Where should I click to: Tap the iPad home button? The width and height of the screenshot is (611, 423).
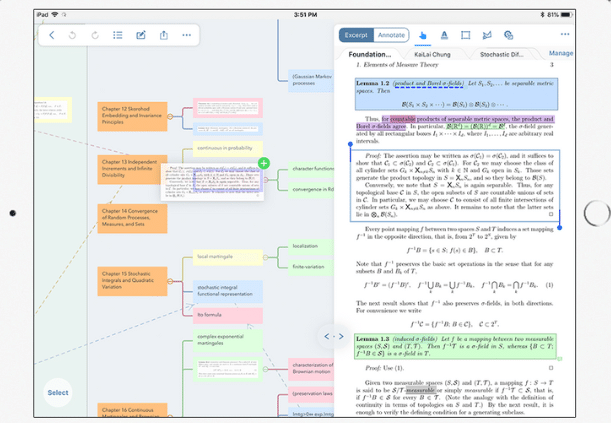point(597,213)
